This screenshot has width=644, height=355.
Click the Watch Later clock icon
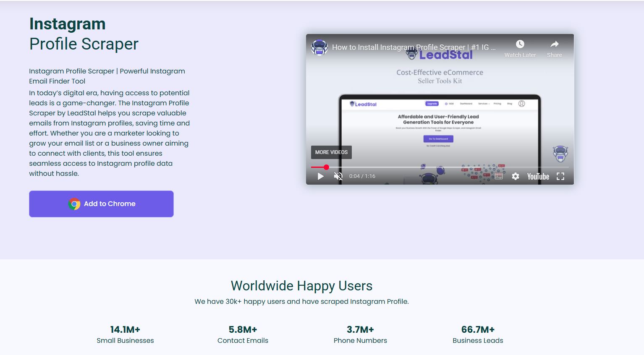pos(520,44)
